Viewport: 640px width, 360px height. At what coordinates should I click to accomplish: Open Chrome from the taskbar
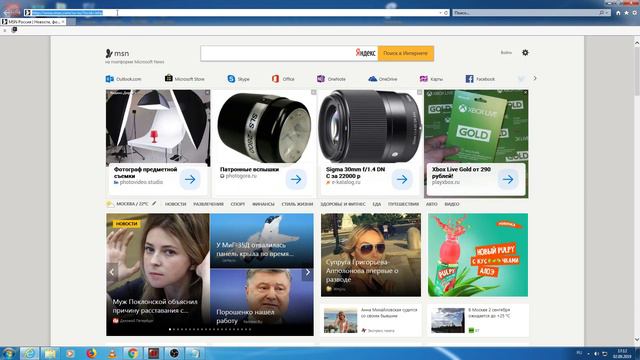[133, 353]
